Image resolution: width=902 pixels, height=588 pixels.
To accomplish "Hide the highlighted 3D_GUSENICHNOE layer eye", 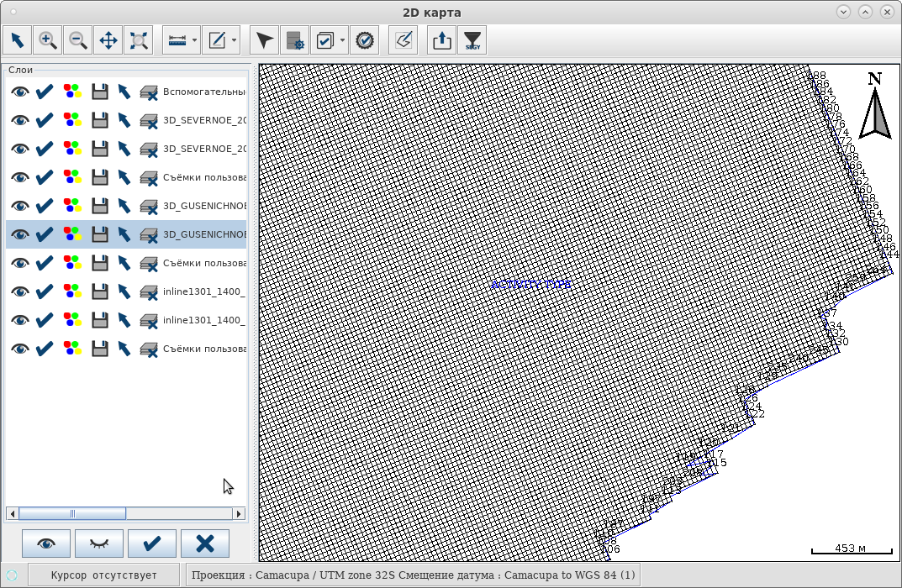I will pos(20,234).
